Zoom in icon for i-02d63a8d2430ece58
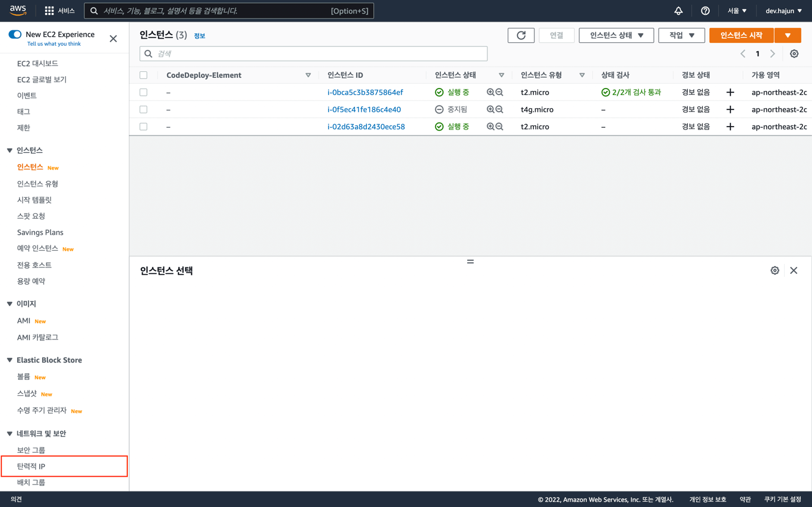Viewport: 812px width, 507px height. 490,127
